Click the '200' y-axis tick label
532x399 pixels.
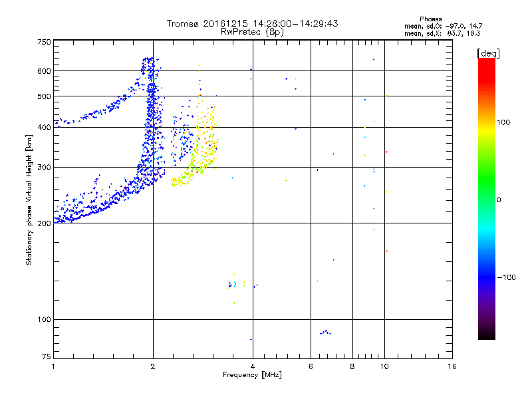(x=45, y=223)
